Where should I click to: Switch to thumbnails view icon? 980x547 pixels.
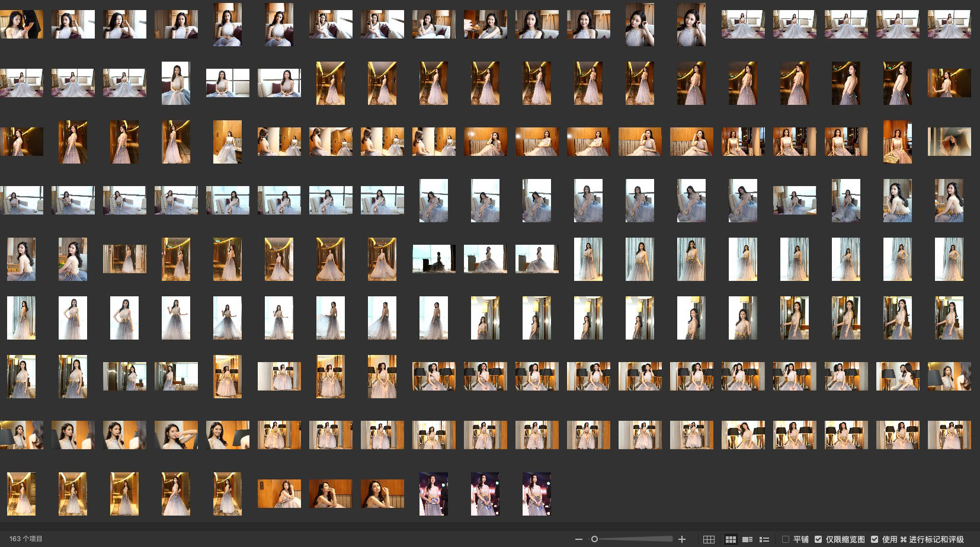731,539
